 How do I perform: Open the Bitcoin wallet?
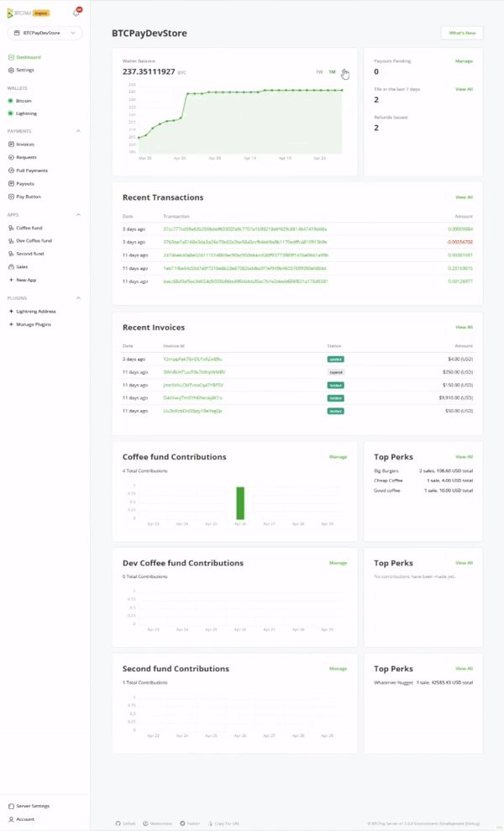[24, 101]
